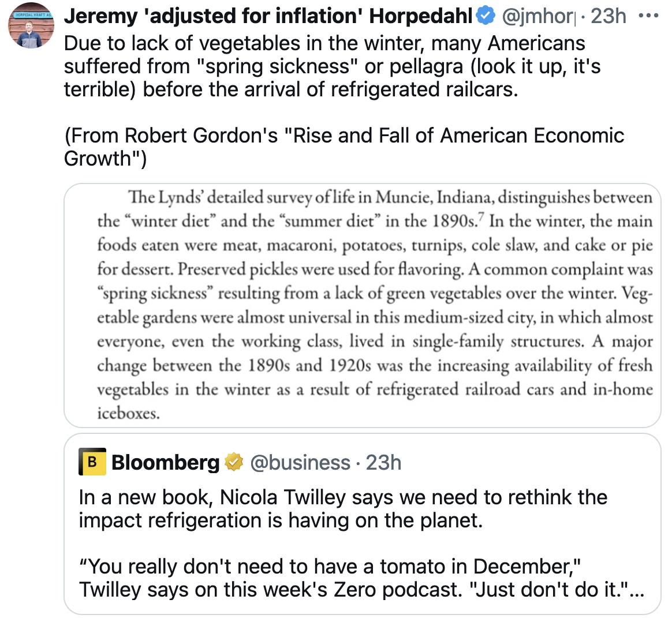The height and width of the screenshot is (622, 672).
Task: Click the Bloomberg account name
Action: (165, 462)
